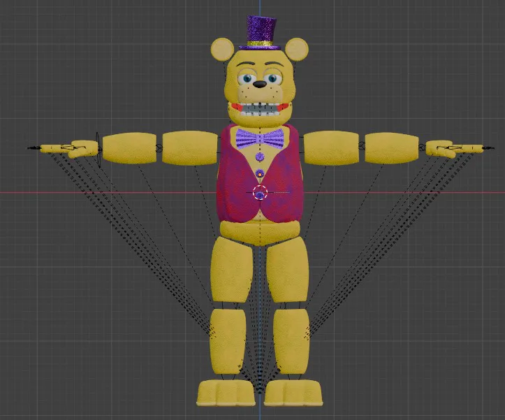Click the 3D cursor on the bottom vest button
This screenshot has width=505, height=420.
(x=261, y=192)
